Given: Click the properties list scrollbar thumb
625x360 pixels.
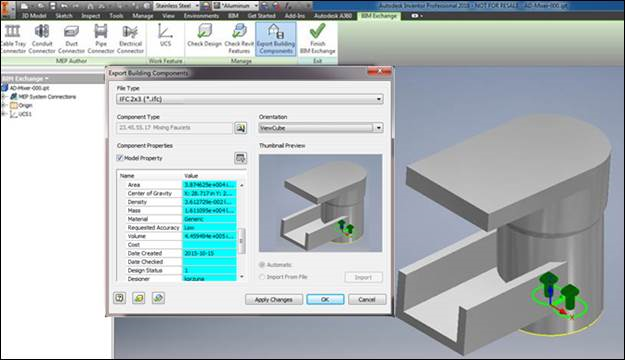Looking at the screenshot, I should [241, 241].
